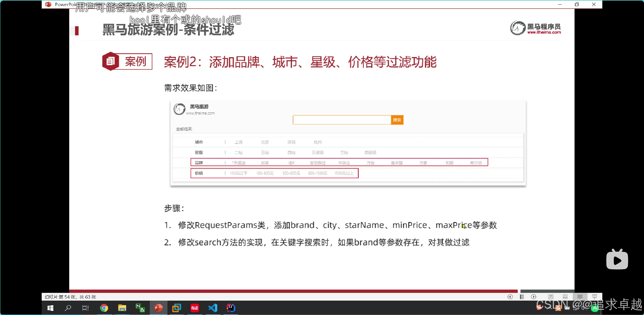Open the Youdao app on taskbar
This screenshot has width=644, height=315.
(195, 308)
